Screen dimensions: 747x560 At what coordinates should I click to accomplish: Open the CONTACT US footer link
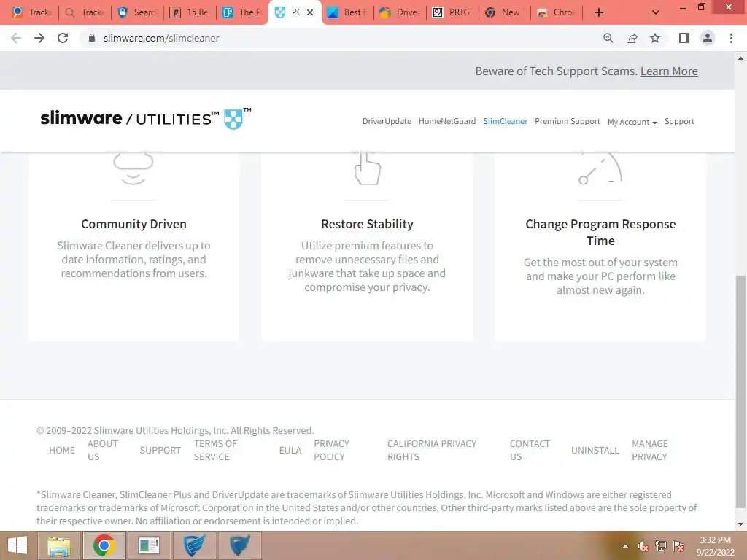[530, 450]
